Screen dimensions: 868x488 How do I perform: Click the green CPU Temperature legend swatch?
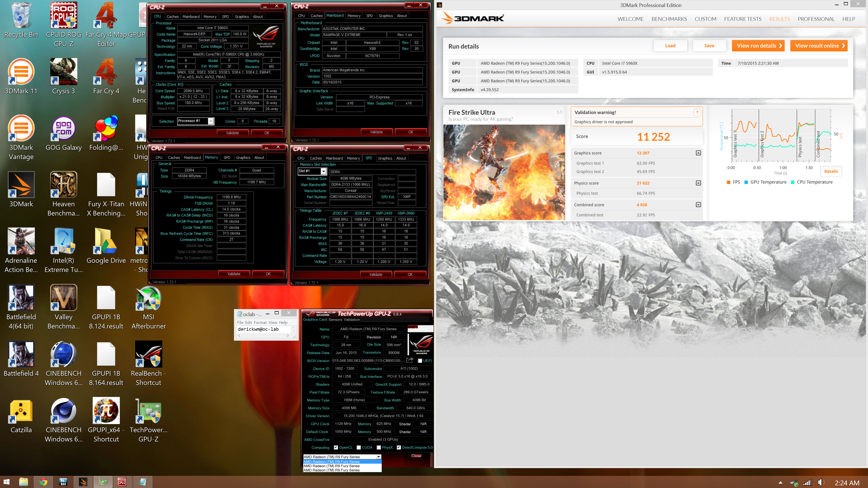[x=793, y=182]
